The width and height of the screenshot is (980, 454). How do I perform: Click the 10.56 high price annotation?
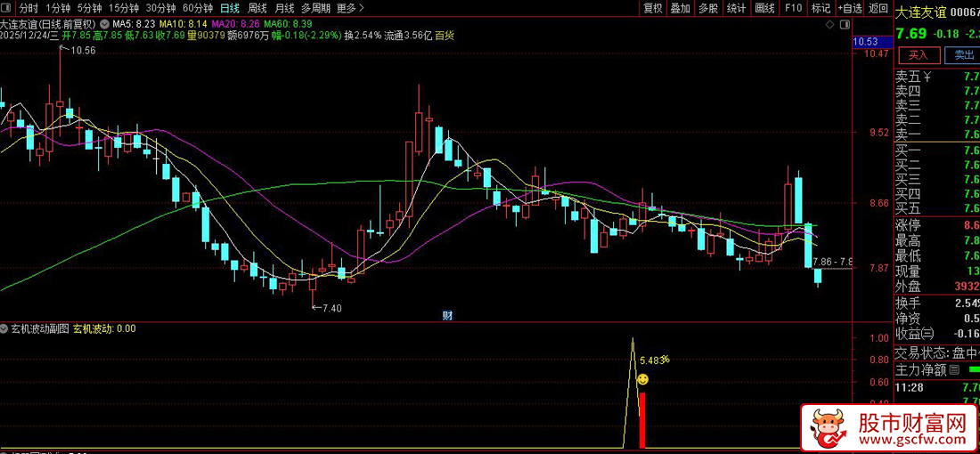(82, 52)
